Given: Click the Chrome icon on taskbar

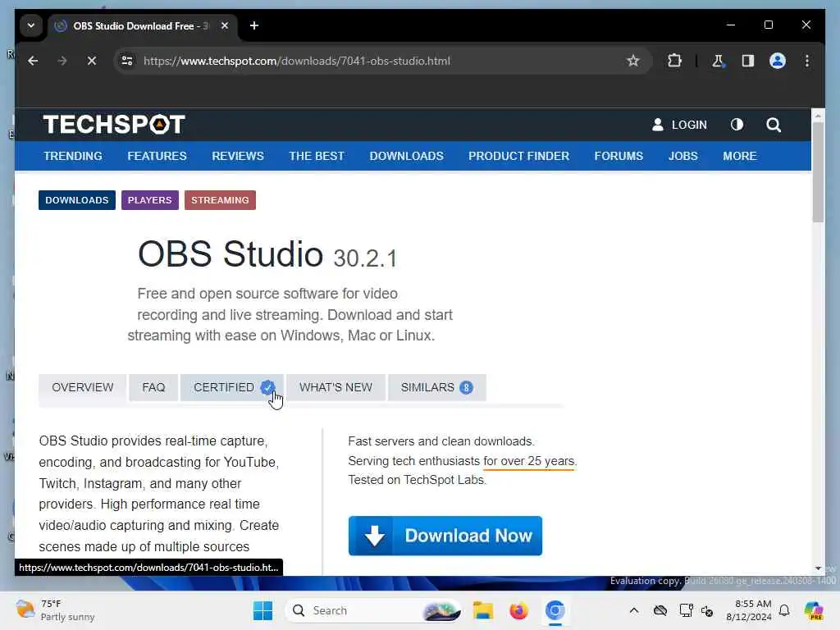Looking at the screenshot, I should point(555,610).
